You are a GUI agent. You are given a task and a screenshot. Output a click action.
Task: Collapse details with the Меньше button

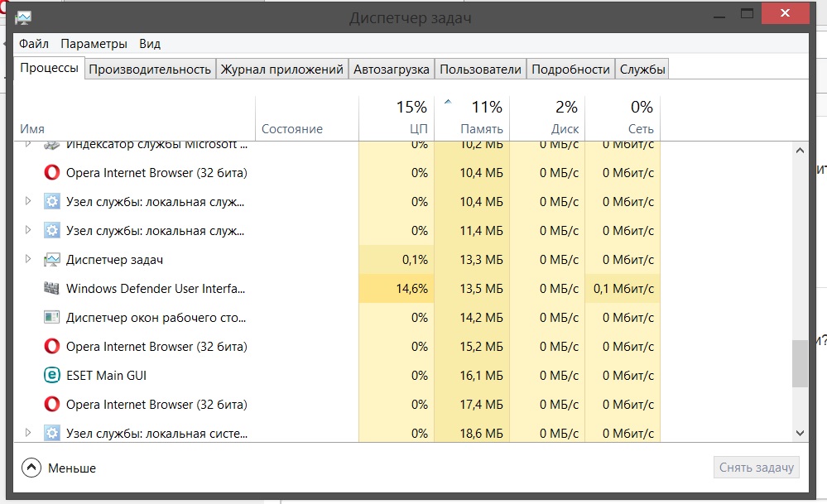[x=60, y=468]
